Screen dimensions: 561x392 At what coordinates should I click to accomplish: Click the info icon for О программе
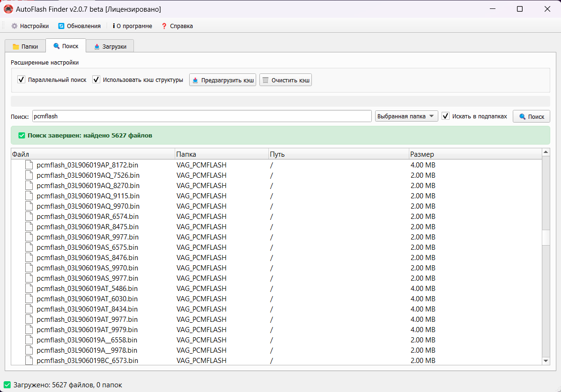coord(114,26)
